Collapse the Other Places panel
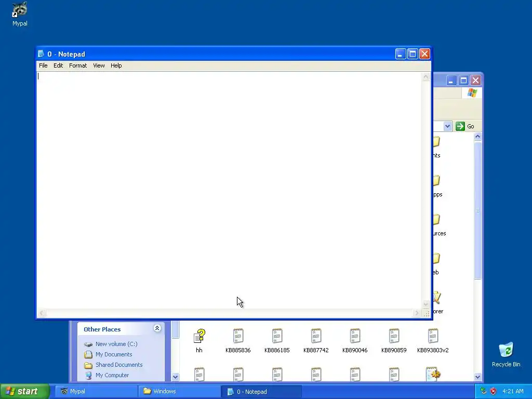The image size is (532, 399). pyautogui.click(x=157, y=328)
